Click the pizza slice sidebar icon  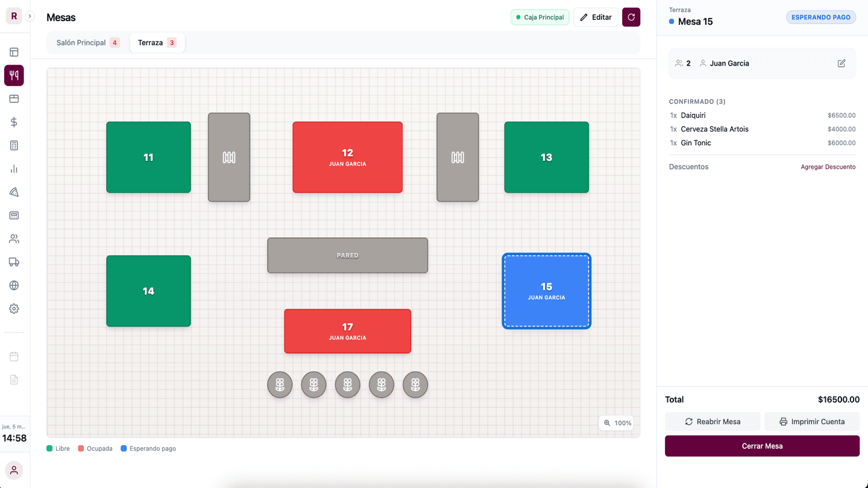14,192
